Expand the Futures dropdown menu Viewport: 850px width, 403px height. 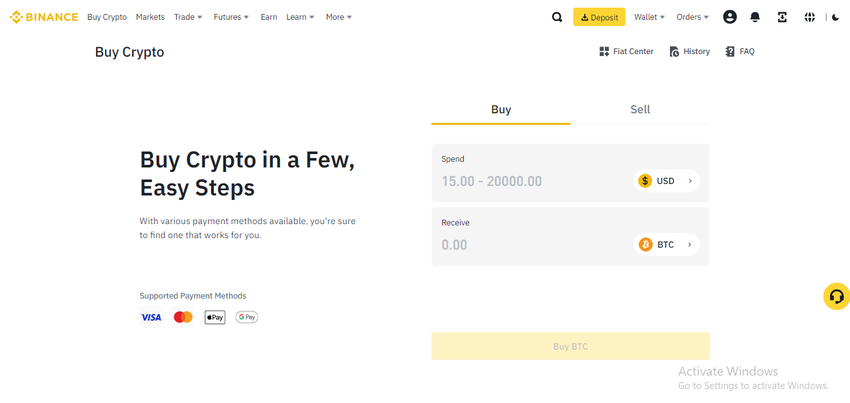click(x=231, y=17)
